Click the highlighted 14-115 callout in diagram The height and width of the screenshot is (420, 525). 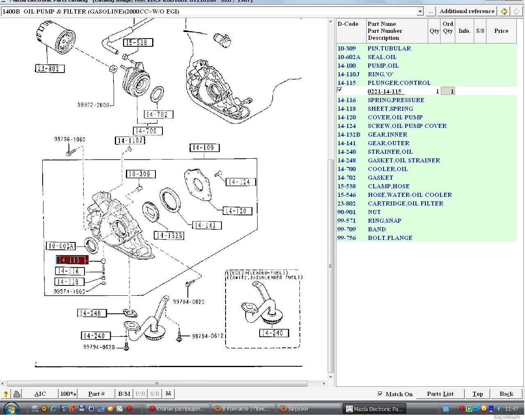pyautogui.click(x=72, y=260)
